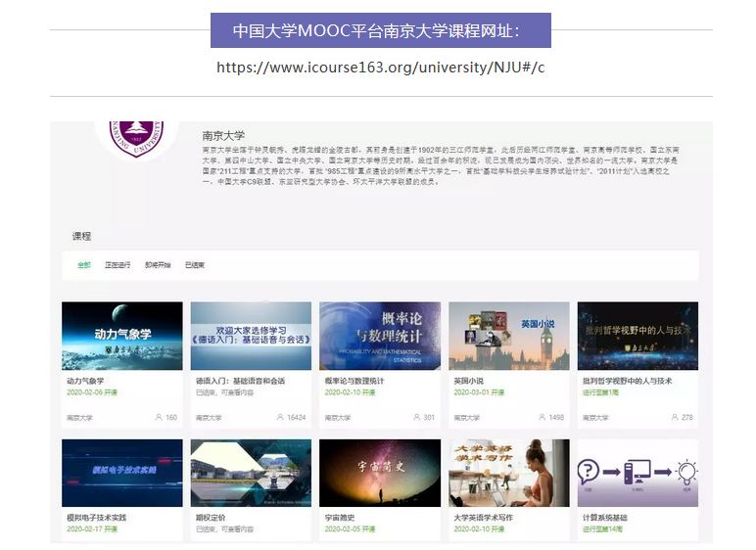The image size is (756, 550).
Task: Click the 宇宙简史 starry sky thumbnail
Action: 380,473
